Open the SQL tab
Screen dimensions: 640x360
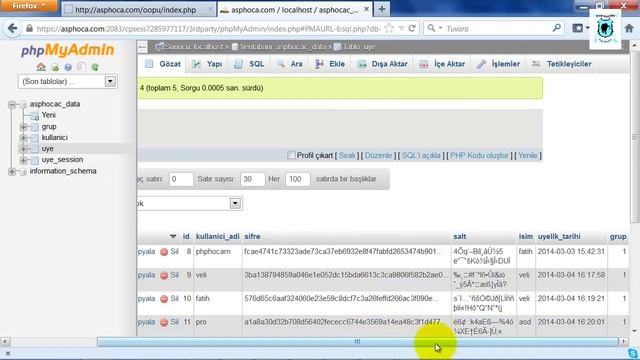click(x=249, y=64)
